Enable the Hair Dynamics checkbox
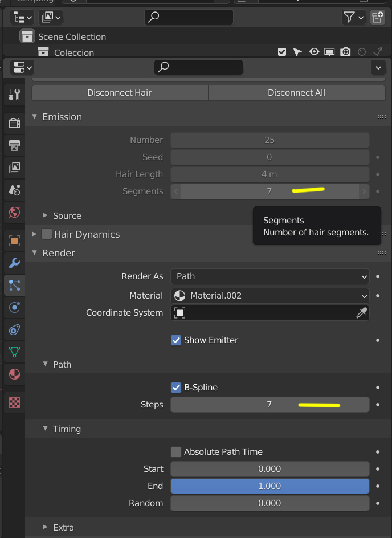This screenshot has width=392, height=538. (47, 234)
